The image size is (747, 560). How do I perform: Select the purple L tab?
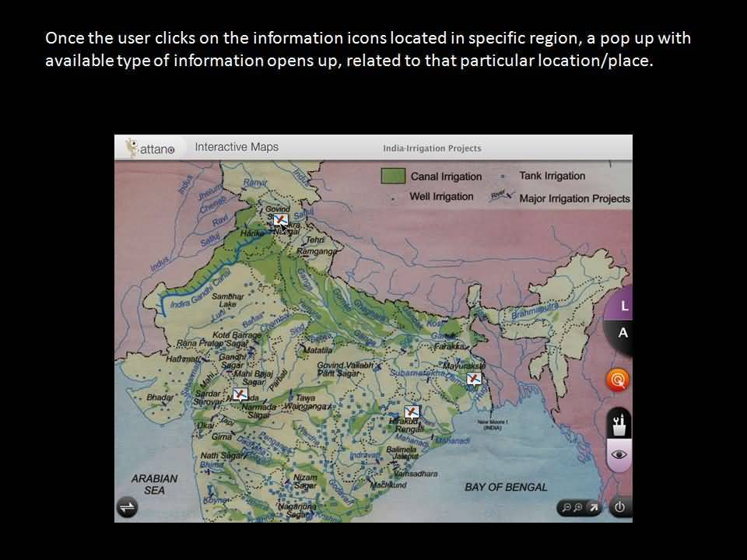[x=624, y=306]
